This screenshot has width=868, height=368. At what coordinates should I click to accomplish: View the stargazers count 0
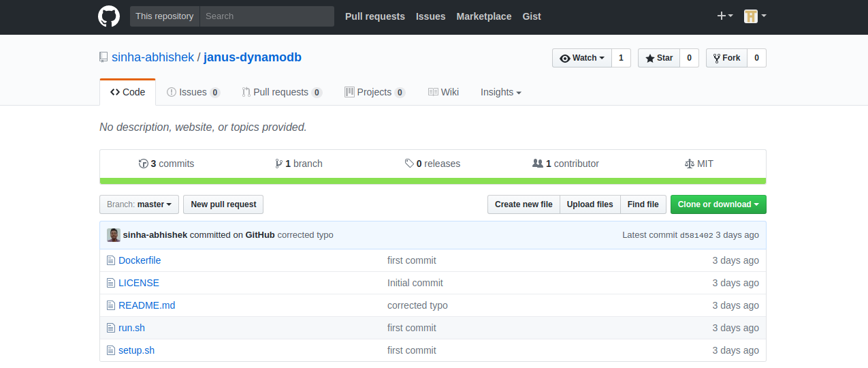click(x=689, y=58)
